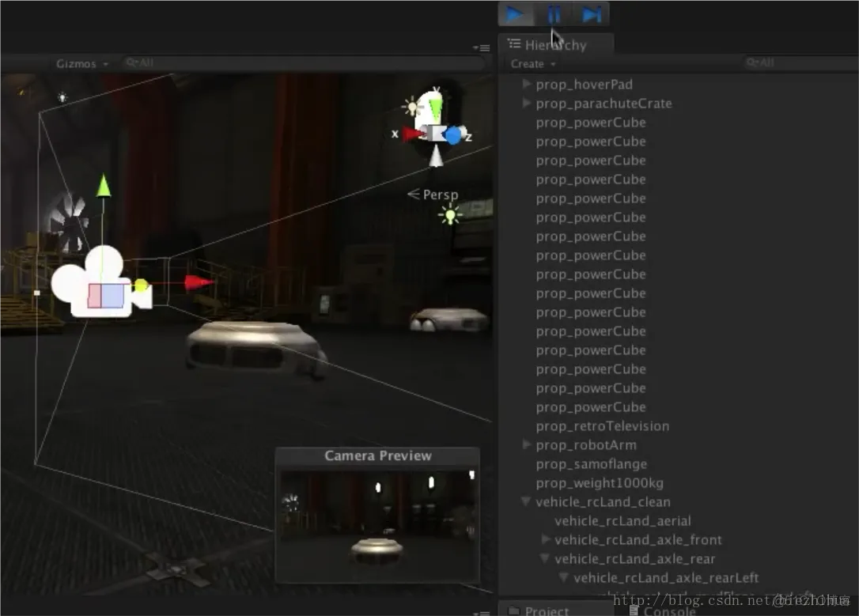Select vehicle_rcLand_axle_front in the Hierarchy
Image resolution: width=859 pixels, height=616 pixels.
click(x=638, y=540)
